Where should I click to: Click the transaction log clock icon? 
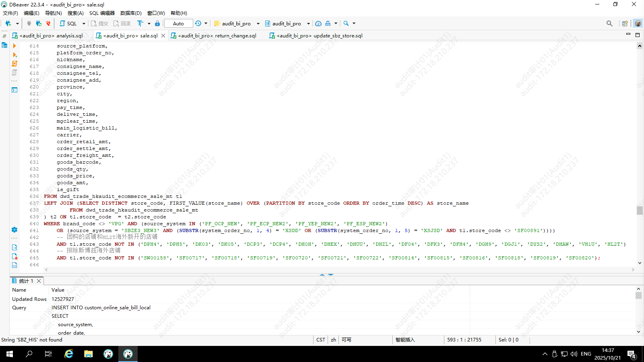198,24
